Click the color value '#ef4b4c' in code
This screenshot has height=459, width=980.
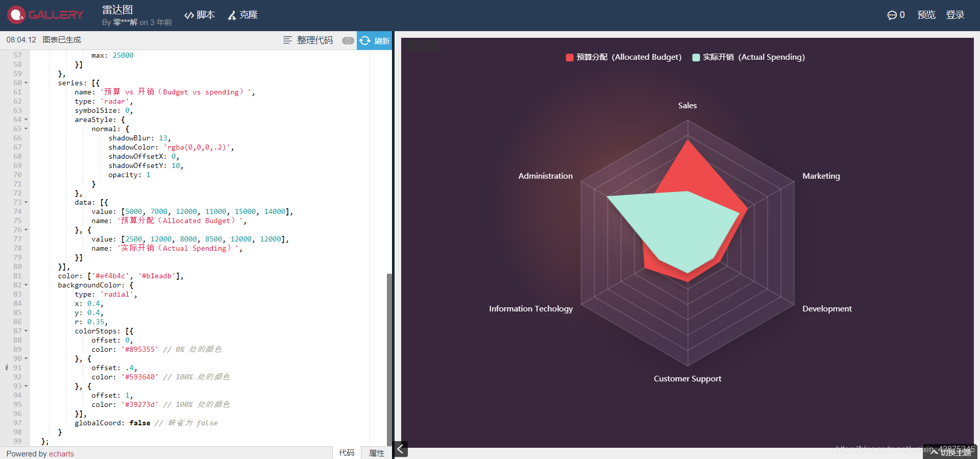pos(111,276)
